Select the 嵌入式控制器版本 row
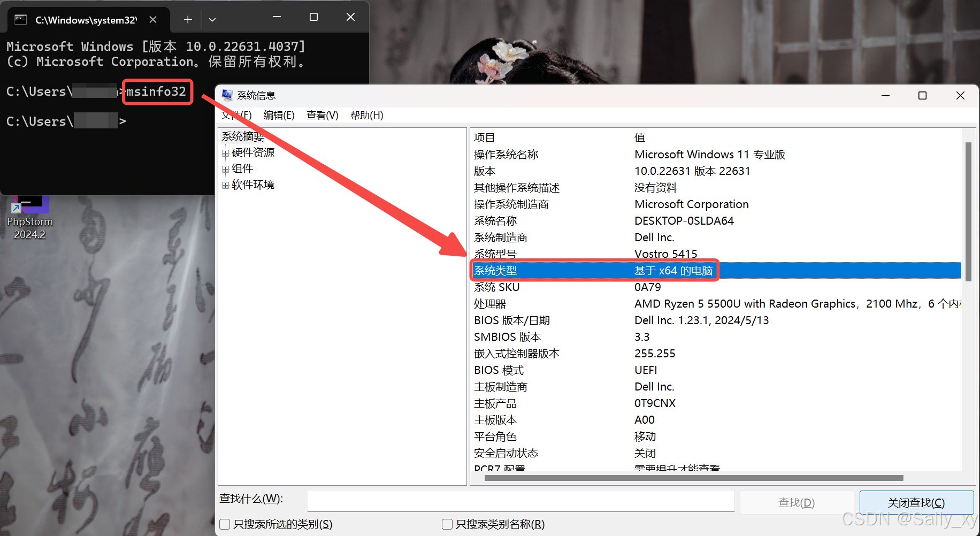980x536 pixels. click(716, 354)
